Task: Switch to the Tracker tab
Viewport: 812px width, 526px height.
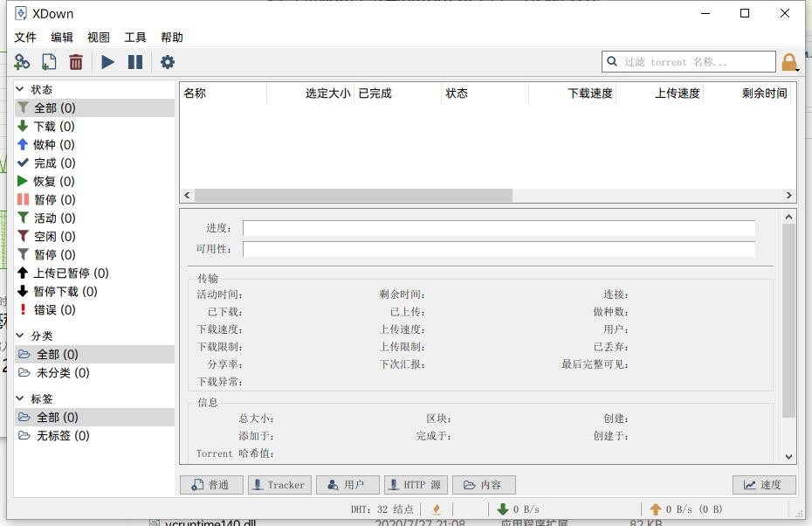Action: [x=279, y=485]
